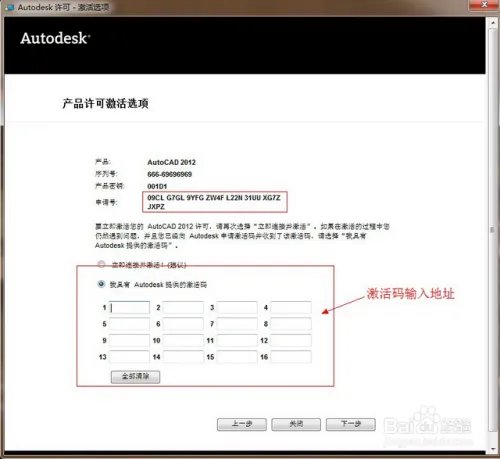
Task: Select the 'I have an Autodesk activation code' radio
Action: point(101,284)
